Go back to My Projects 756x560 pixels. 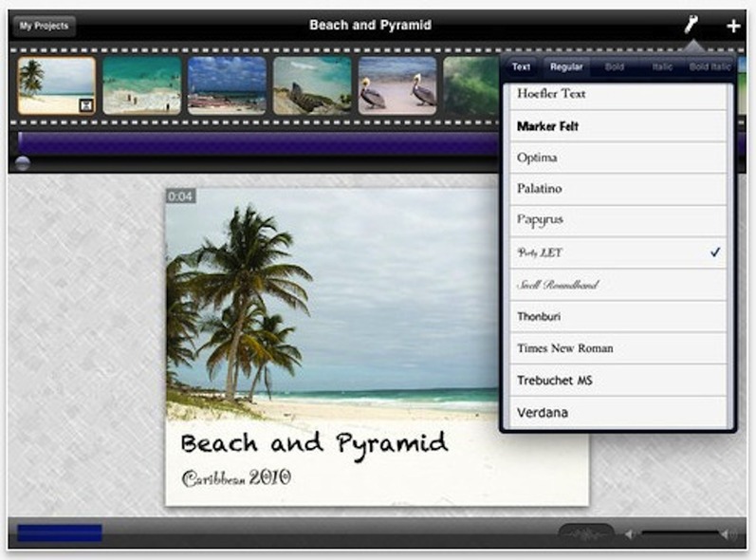(x=44, y=26)
